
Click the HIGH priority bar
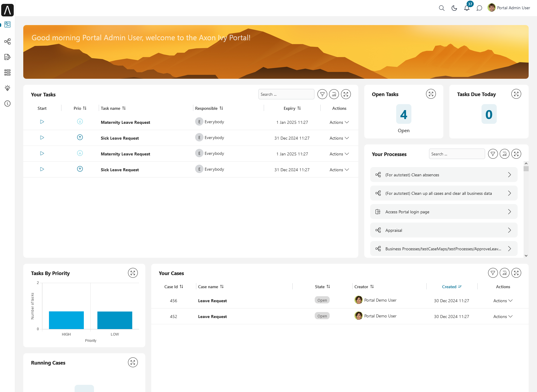point(66,320)
